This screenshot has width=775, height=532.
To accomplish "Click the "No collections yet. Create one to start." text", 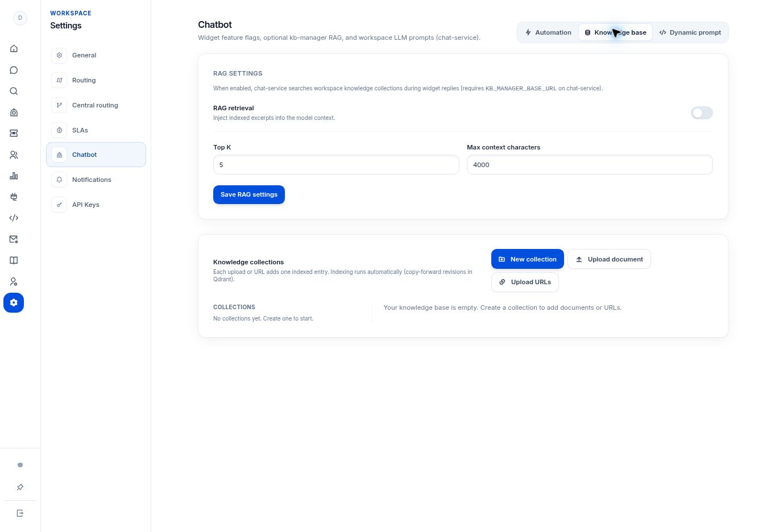I will (x=263, y=318).
